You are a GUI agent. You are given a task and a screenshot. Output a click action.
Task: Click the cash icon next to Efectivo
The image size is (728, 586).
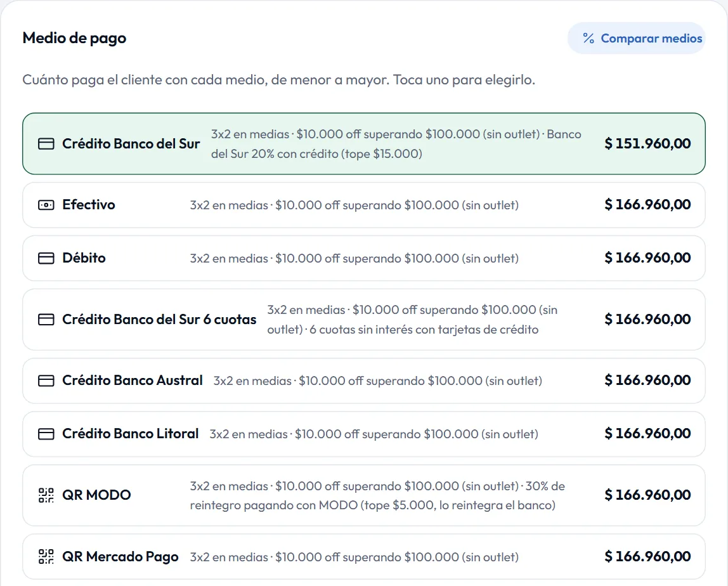[46, 205]
